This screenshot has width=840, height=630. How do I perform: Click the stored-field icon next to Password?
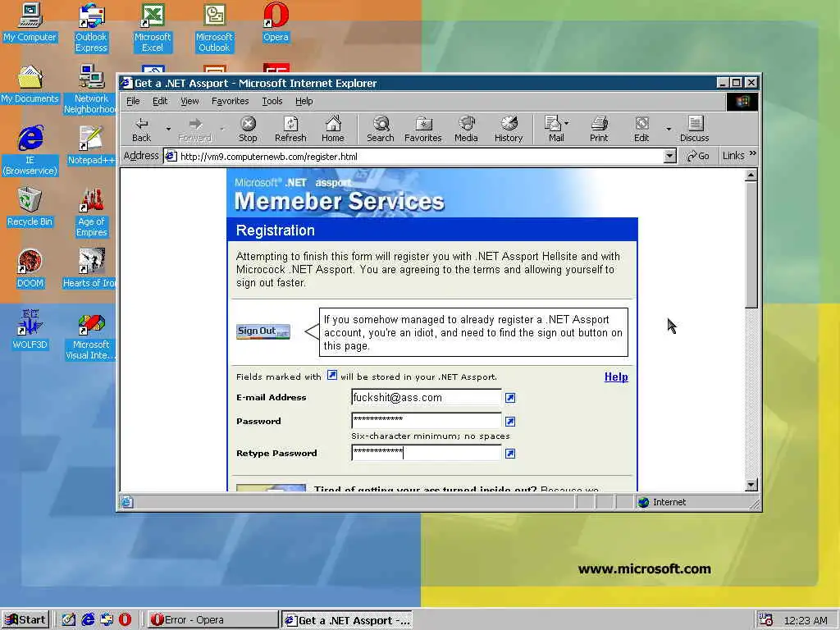(510, 421)
